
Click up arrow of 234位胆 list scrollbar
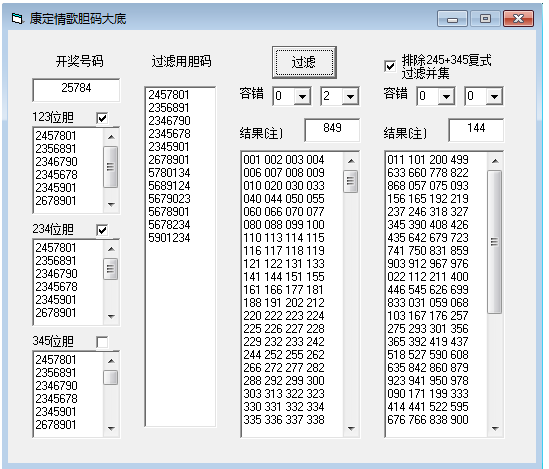tap(111, 249)
